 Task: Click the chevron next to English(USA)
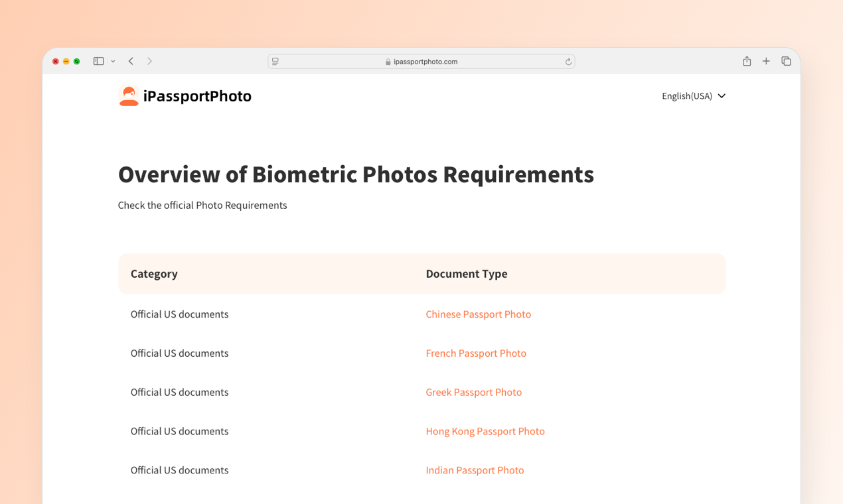point(722,96)
